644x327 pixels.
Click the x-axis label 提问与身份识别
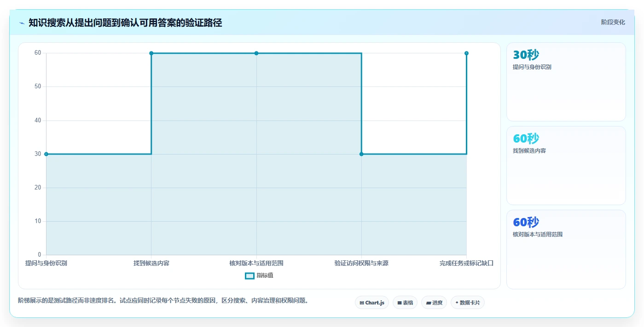coord(46,264)
